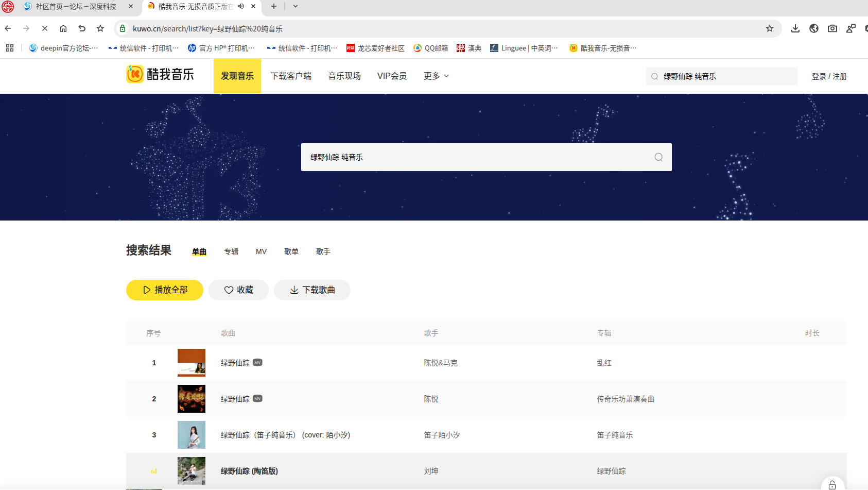Select the 发现音乐 menu item
This screenshot has width=868, height=490.
[x=237, y=76]
